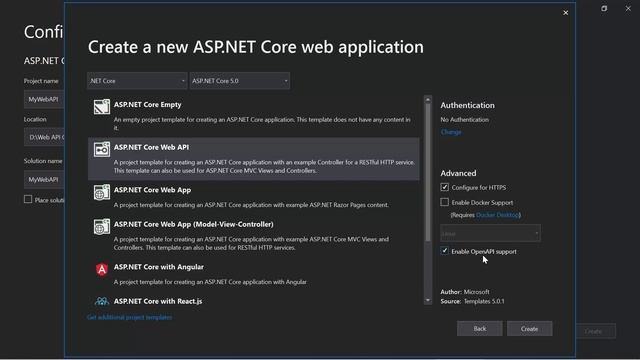Click the Author Microsoft text
The image size is (640, 360).
click(465, 292)
